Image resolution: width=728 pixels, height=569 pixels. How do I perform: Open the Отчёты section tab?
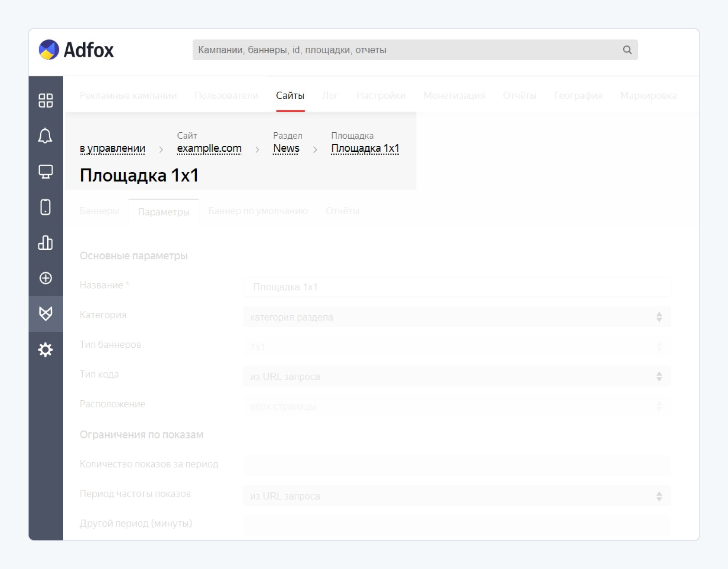click(x=342, y=211)
